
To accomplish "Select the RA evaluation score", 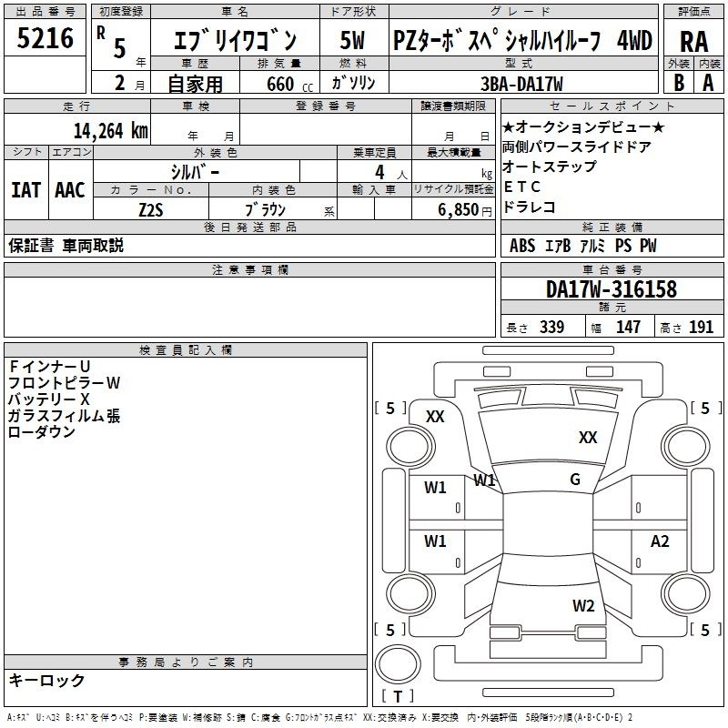I will tap(693, 41).
